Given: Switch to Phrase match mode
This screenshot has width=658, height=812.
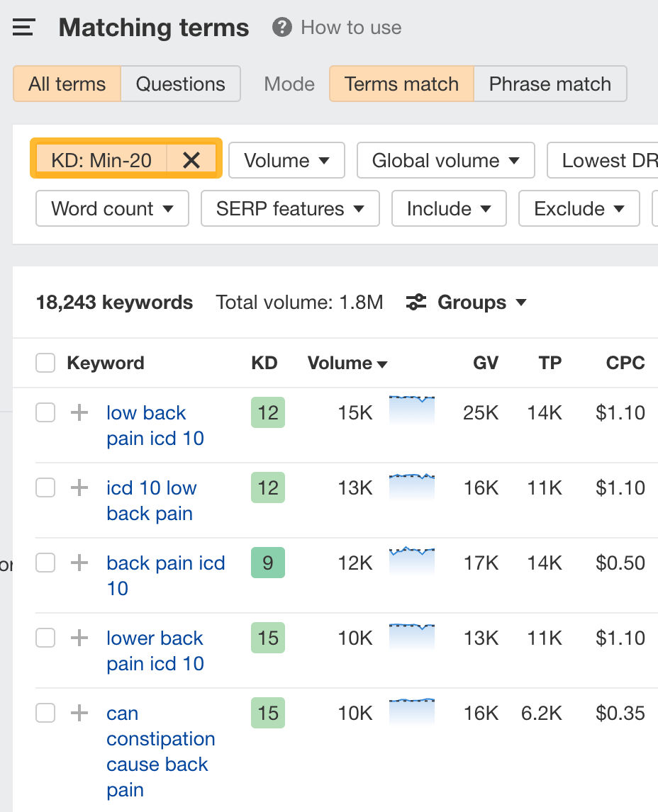Looking at the screenshot, I should 550,84.
